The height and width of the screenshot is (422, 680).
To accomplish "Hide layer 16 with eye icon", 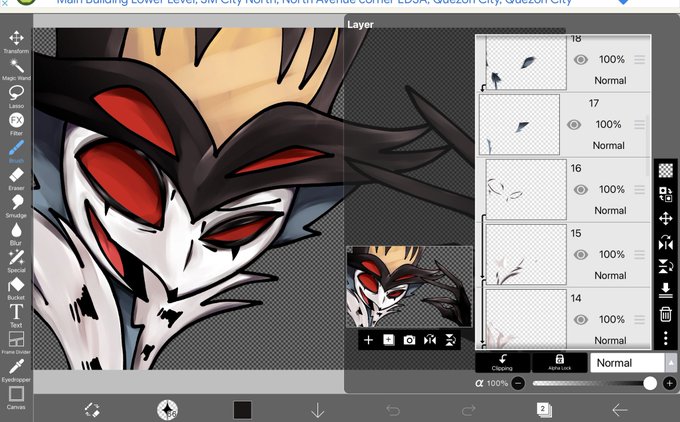I will coord(581,190).
